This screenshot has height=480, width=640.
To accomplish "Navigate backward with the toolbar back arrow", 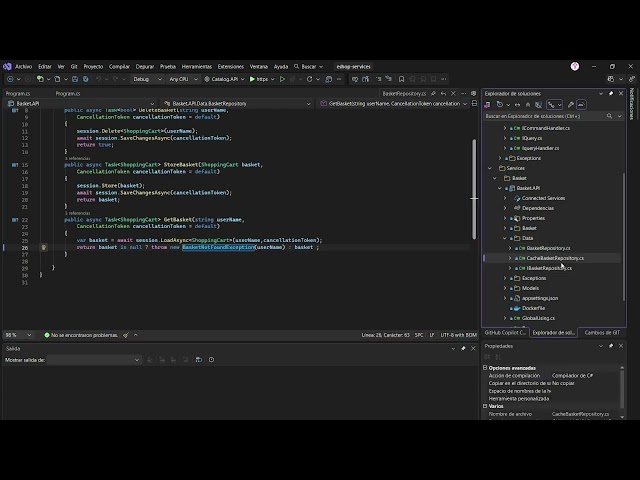I will click(10, 79).
